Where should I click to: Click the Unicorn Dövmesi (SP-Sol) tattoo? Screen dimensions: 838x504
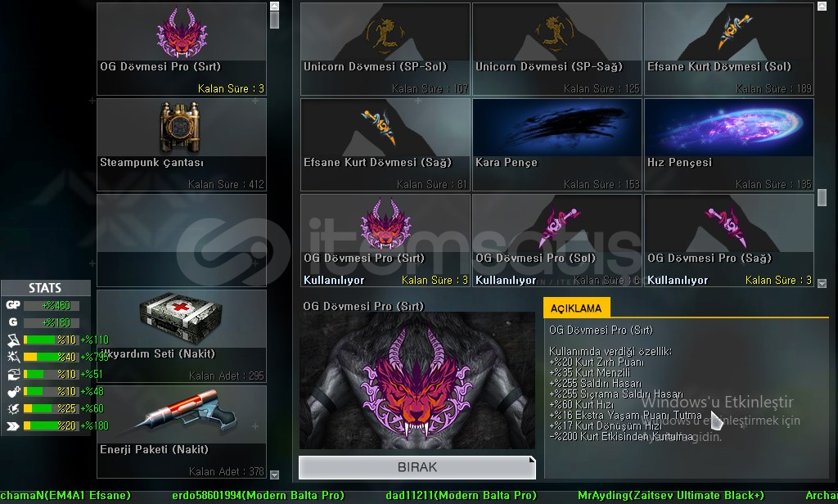(x=385, y=49)
